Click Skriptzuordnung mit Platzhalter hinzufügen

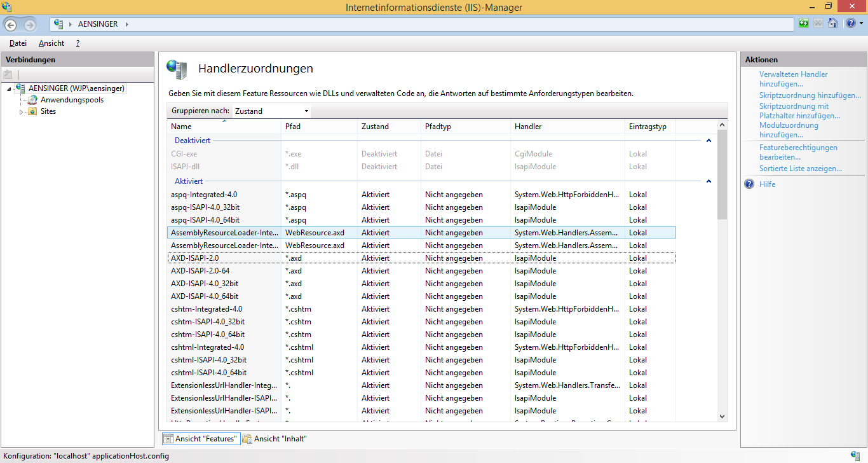[799, 111]
